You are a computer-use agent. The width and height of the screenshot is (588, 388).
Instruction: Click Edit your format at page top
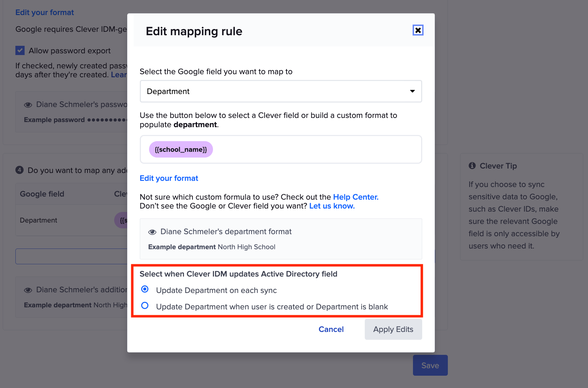[44, 12]
